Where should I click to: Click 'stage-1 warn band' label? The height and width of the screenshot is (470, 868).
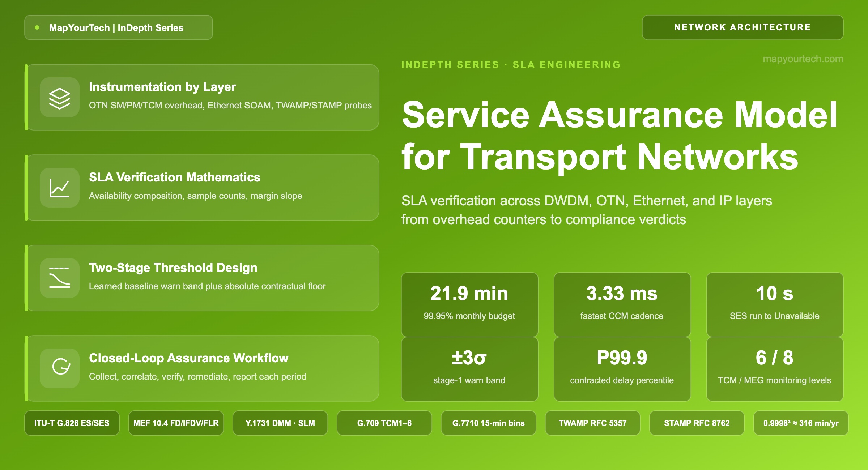[x=469, y=380]
